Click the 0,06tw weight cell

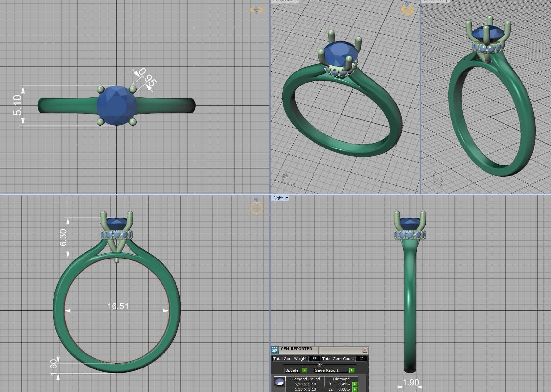click(344, 390)
